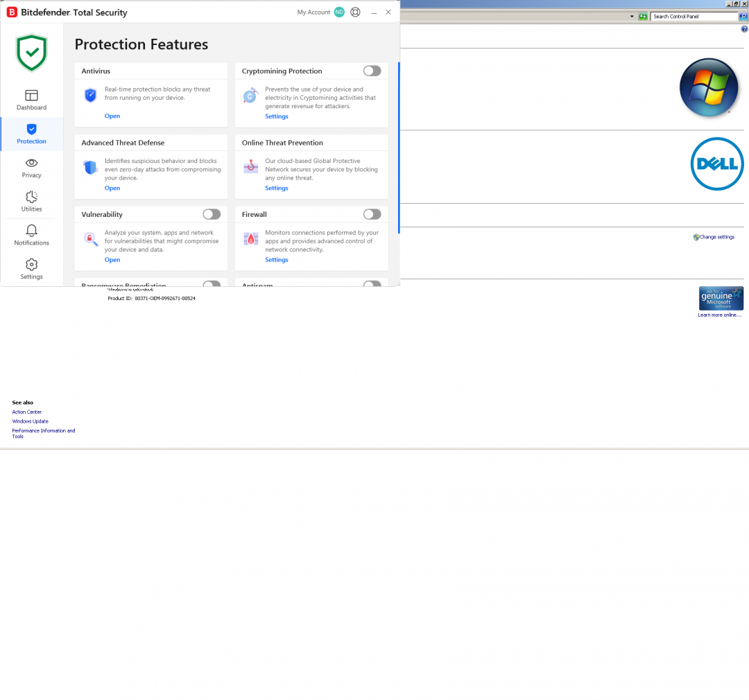The width and height of the screenshot is (749, 700).
Task: Click the genuine Microsoft badge
Action: click(x=721, y=299)
